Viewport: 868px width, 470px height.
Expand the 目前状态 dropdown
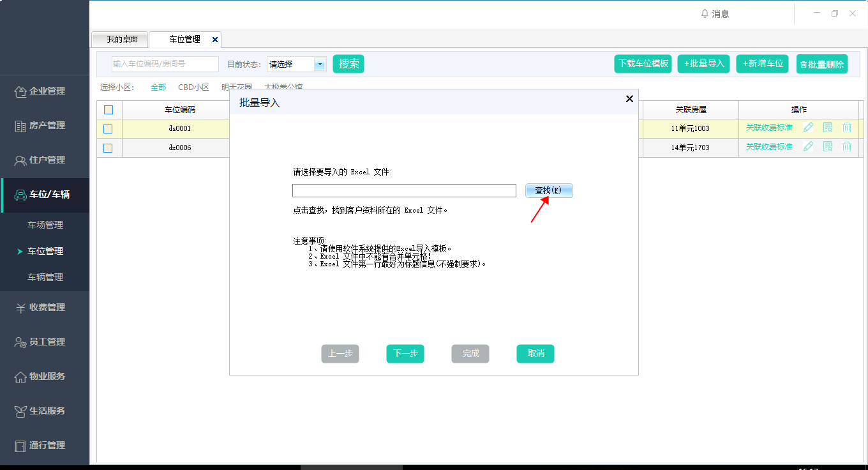pyautogui.click(x=319, y=64)
